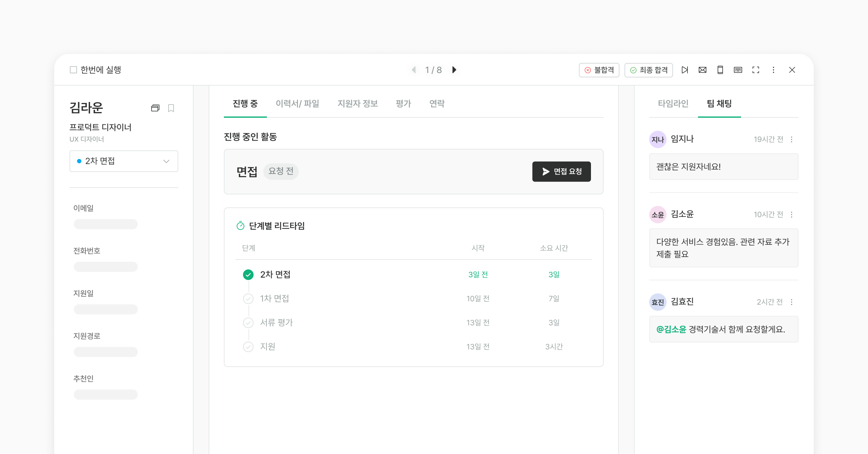Click the 최종 합격 button
This screenshot has width=868, height=454.
click(648, 70)
